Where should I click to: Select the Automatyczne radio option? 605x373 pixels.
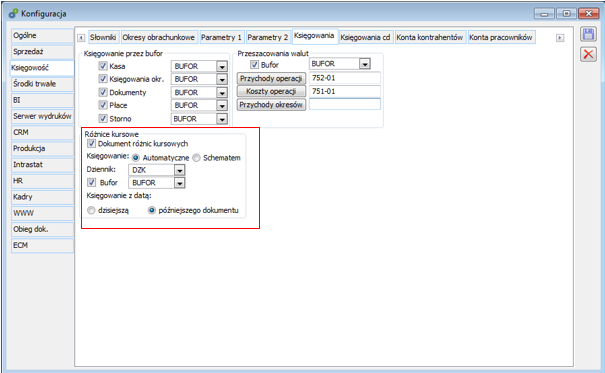point(136,158)
